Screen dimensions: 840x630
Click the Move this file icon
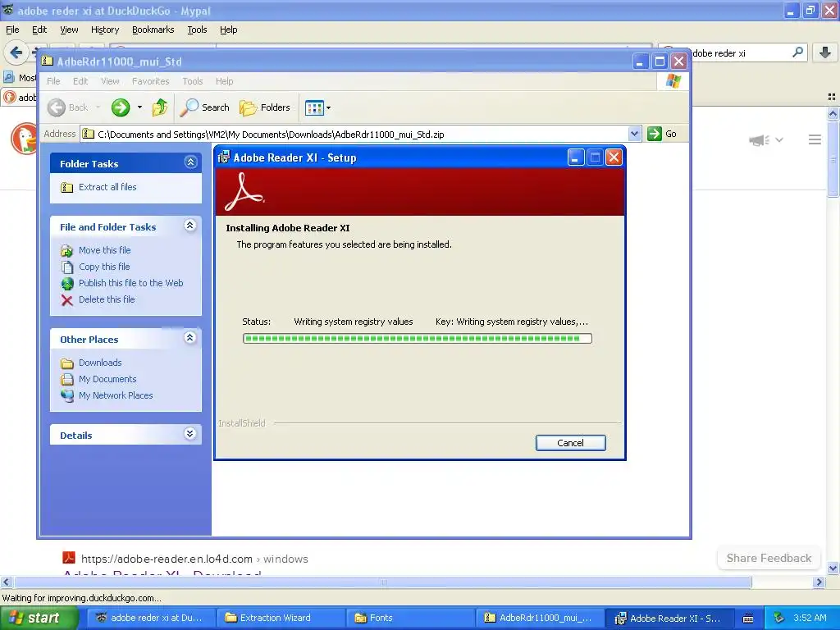[x=67, y=251]
